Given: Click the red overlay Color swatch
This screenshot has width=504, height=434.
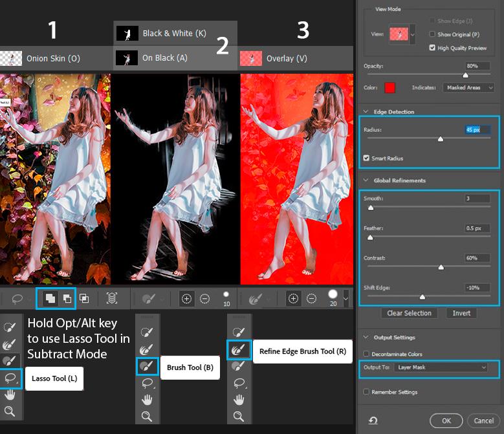Looking at the screenshot, I should coord(389,87).
